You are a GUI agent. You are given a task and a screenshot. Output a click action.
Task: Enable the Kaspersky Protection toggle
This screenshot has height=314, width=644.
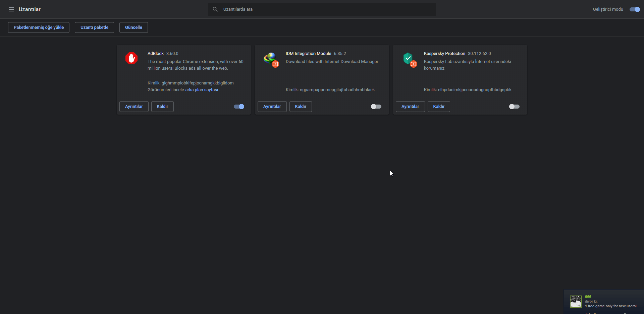[x=514, y=107]
